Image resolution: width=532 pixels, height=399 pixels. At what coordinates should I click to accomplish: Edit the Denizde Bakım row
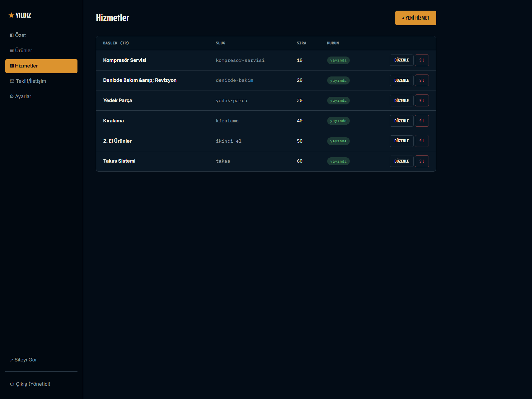[401, 80]
